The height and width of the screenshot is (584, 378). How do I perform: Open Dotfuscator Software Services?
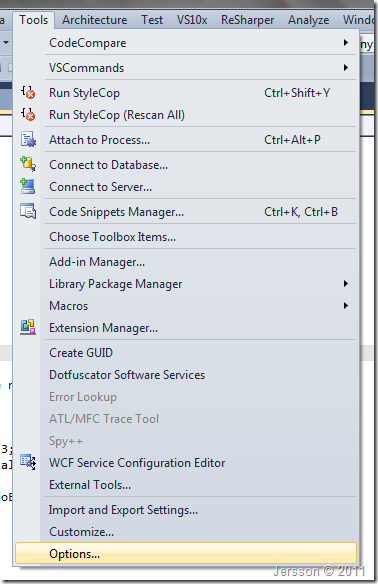(x=186, y=375)
